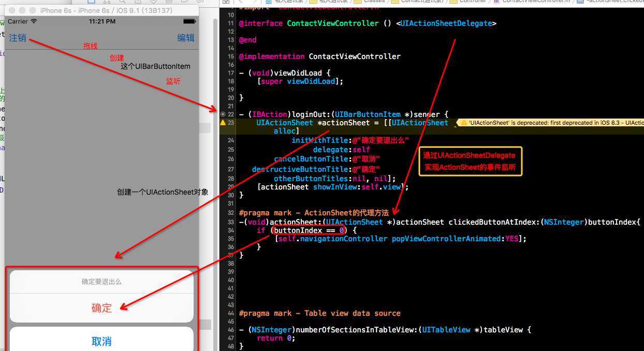Click the 11:21 PM clock in simulator
The height and width of the screenshot is (351, 644).
(x=101, y=21)
